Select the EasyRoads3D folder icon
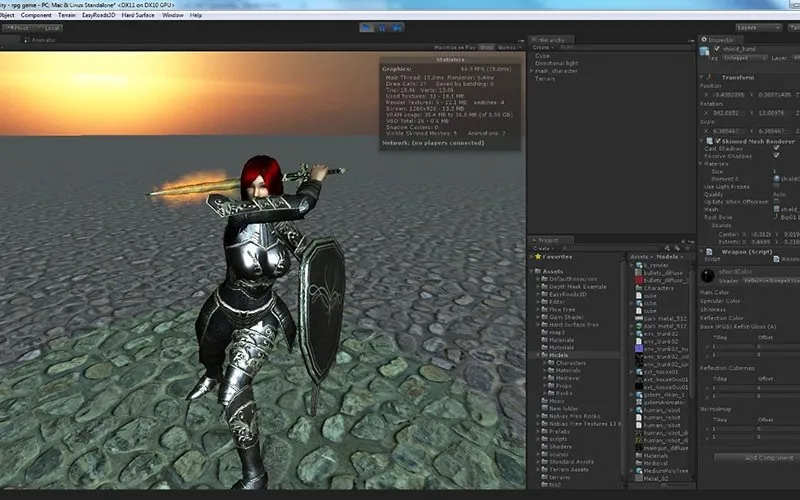 (544, 294)
